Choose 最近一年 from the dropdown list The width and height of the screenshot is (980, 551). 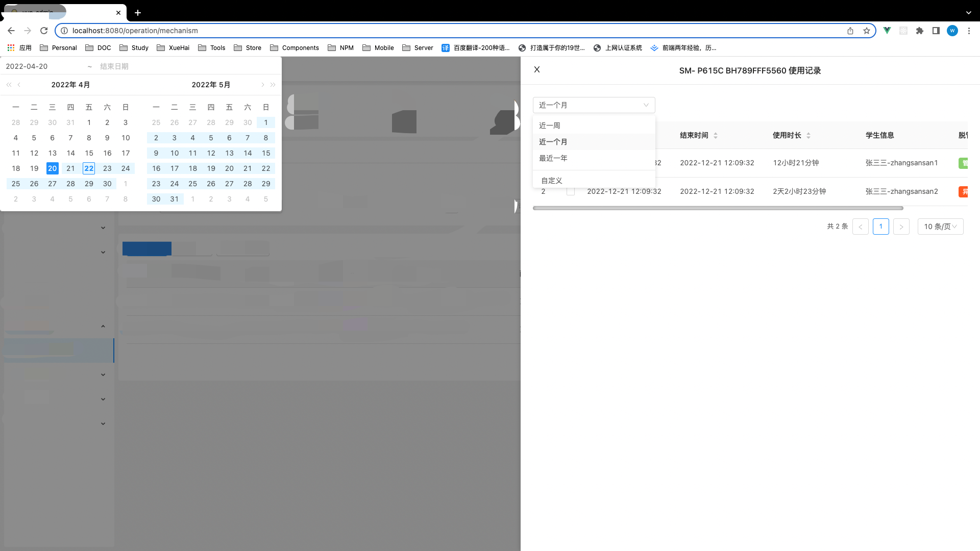553,158
